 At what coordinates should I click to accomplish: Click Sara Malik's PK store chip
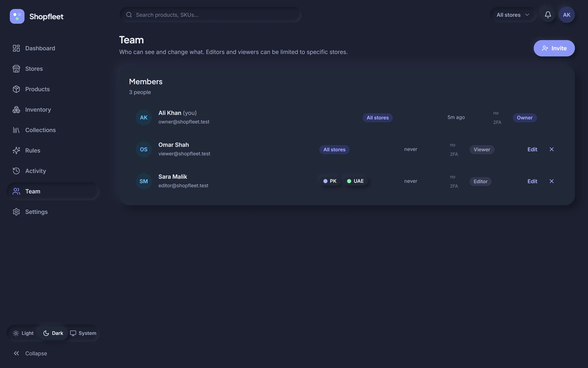330,181
